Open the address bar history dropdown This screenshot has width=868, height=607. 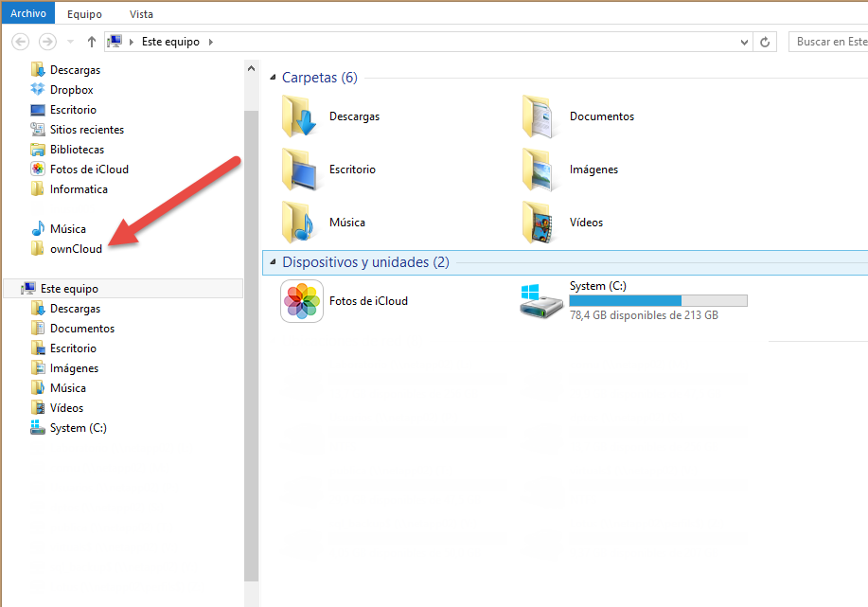tap(744, 42)
